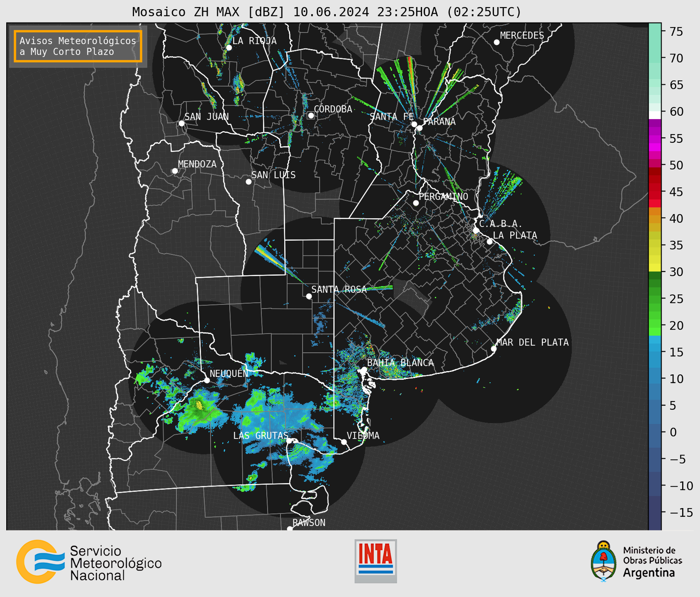Click the CORDOBA label text
Screen dimensions: 700x597
333,109
